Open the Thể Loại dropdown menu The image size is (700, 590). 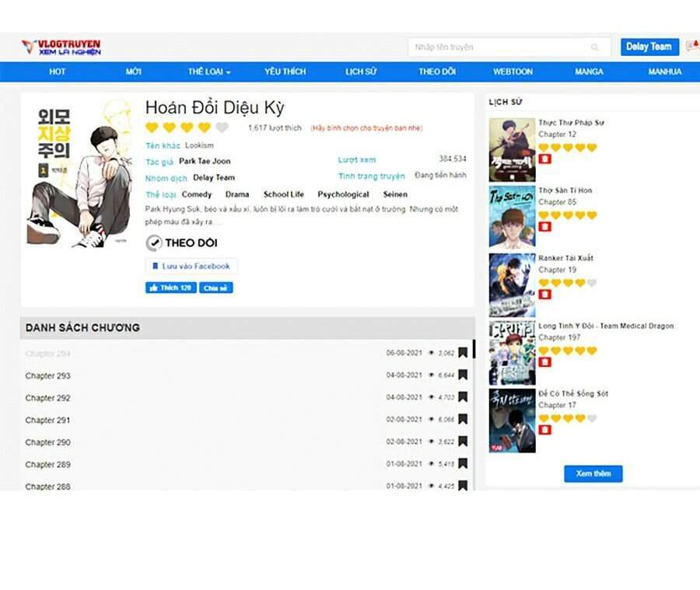pos(207,72)
